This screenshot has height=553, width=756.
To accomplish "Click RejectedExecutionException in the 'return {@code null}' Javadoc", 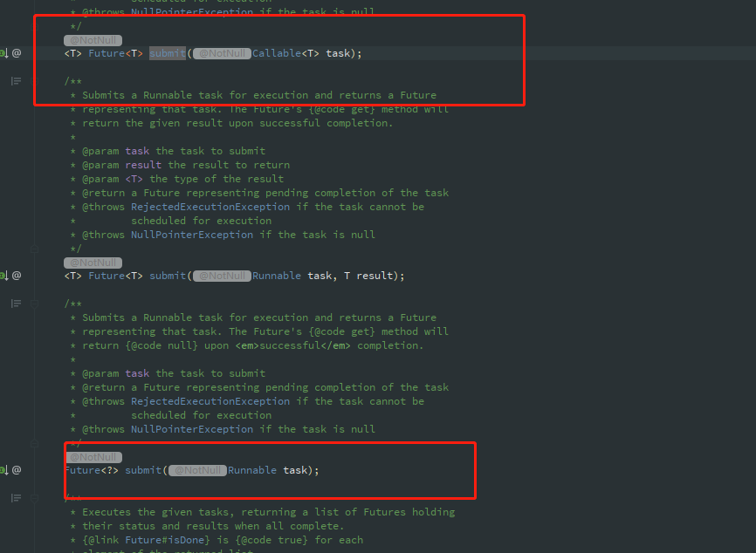I will 210,402.
